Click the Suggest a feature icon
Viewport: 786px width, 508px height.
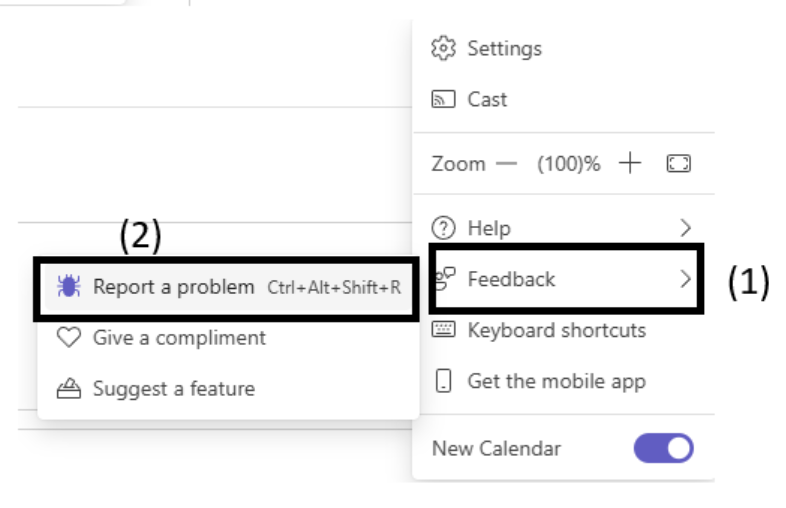(x=69, y=389)
